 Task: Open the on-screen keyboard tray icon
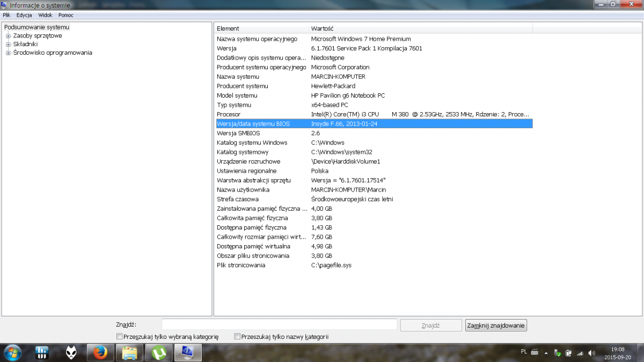535,352
